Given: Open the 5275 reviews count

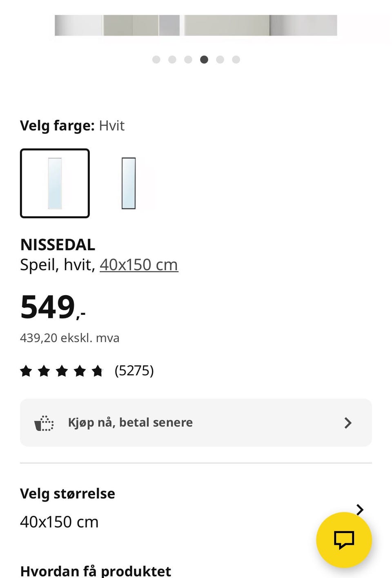Looking at the screenshot, I should (x=134, y=371).
